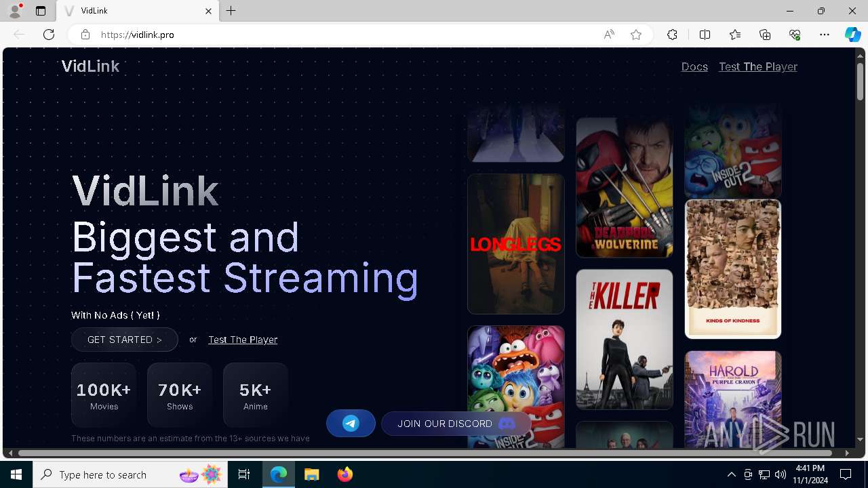
Task: Open the browser profile icon
Action: point(14,11)
